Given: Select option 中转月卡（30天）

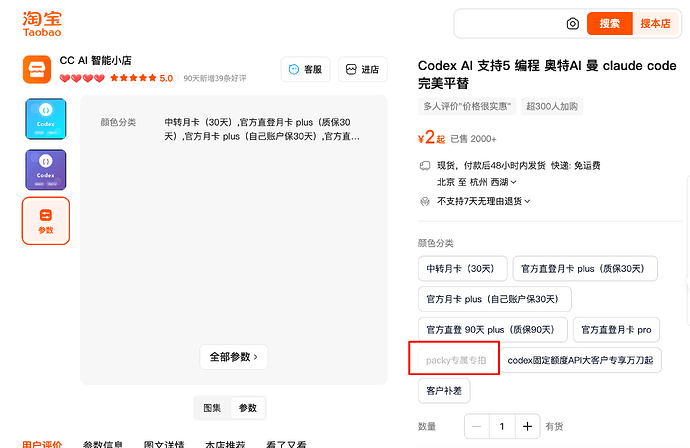Looking at the screenshot, I should pos(462,268).
